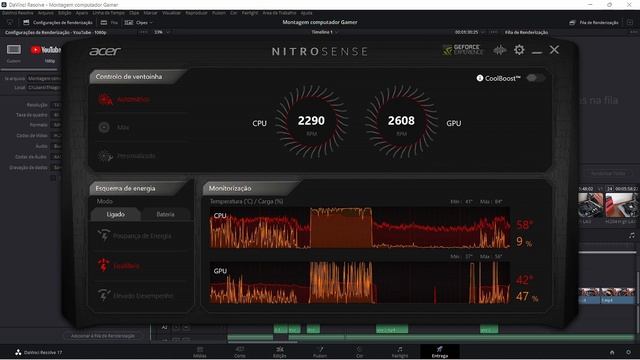Click the CPU fan speed gauge
Viewport: 640px width, 360px height.
[x=311, y=122]
